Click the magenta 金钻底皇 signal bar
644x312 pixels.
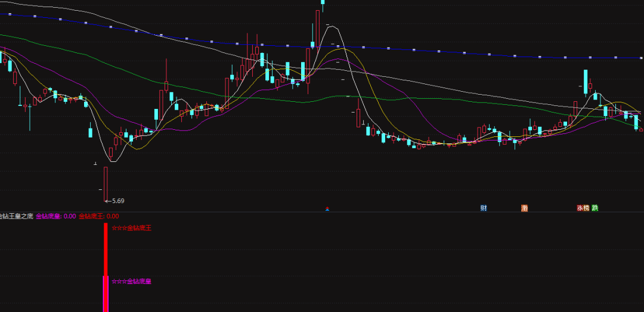(x=106, y=294)
